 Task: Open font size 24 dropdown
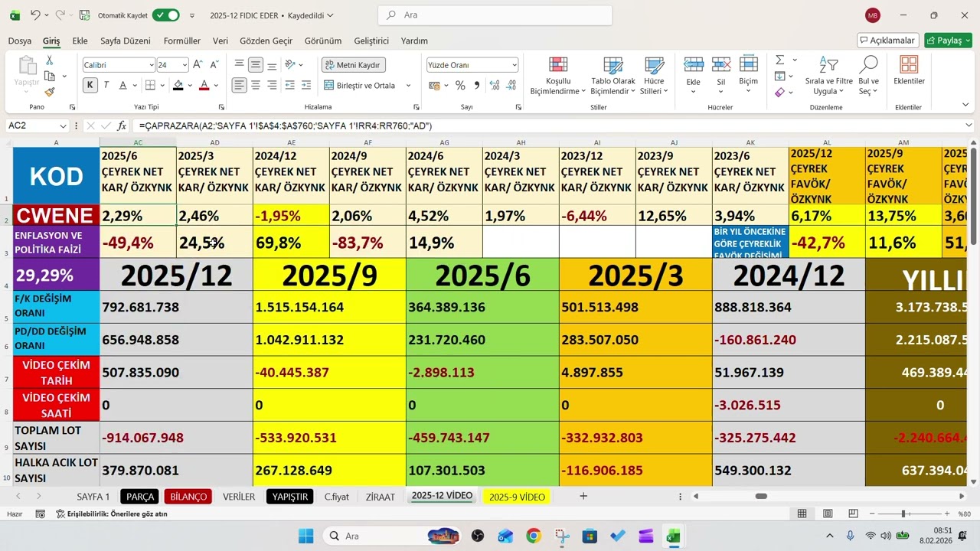[184, 66]
